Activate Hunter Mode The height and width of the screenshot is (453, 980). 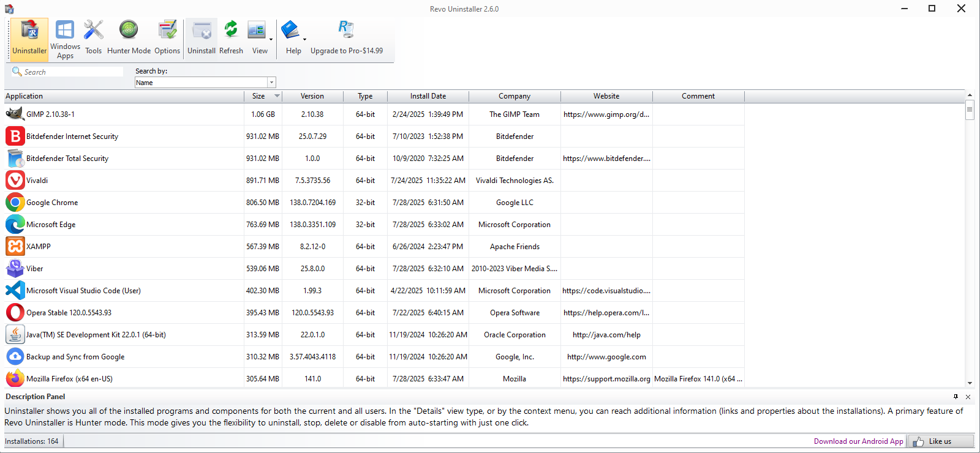tap(129, 38)
